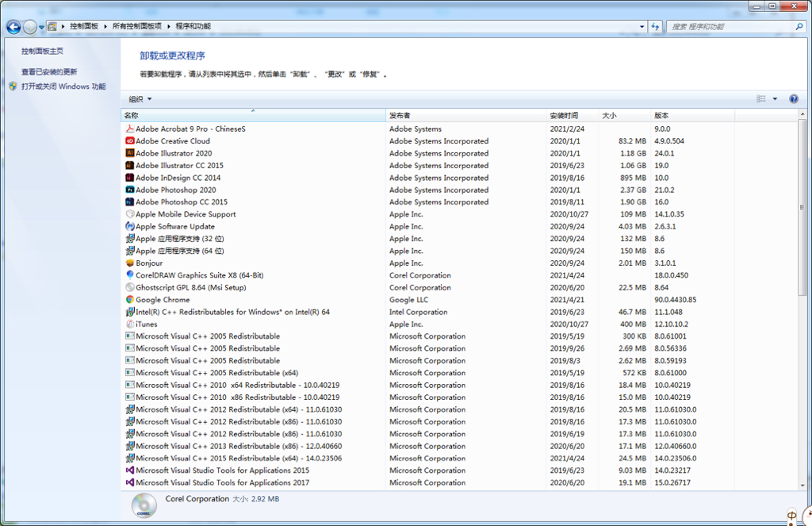Viewport: 812px width, 526px height.
Task: Select the Adobe Illustrator CC 2015 icon
Action: coord(130,165)
